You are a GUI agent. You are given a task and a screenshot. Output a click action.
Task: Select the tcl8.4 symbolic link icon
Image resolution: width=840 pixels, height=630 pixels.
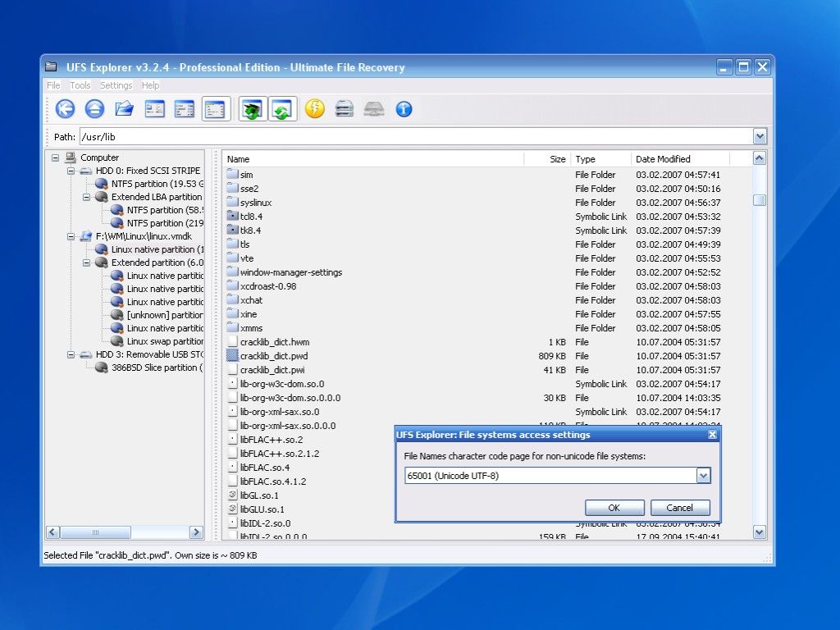[232, 216]
